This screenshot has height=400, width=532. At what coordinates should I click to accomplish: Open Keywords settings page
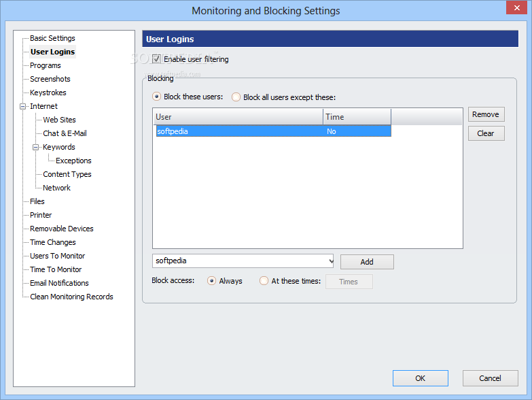[x=58, y=147]
